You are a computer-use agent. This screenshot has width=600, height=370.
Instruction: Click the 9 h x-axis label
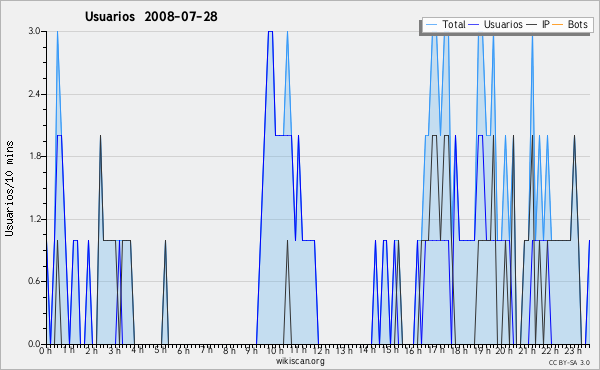[x=252, y=351]
